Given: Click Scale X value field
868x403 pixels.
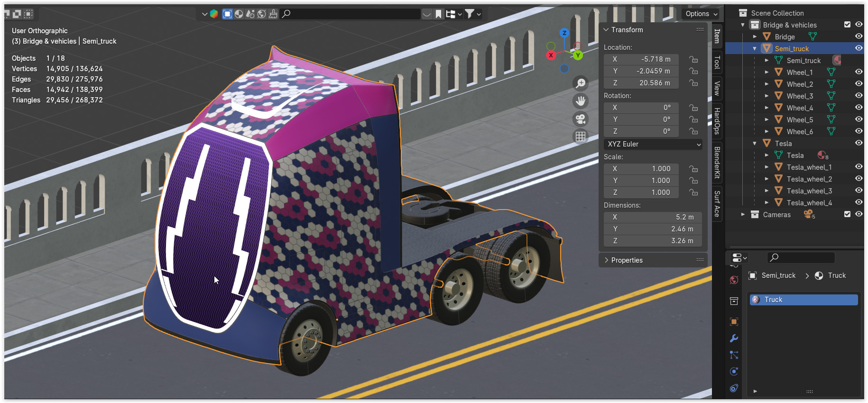Looking at the screenshot, I should click(641, 169).
